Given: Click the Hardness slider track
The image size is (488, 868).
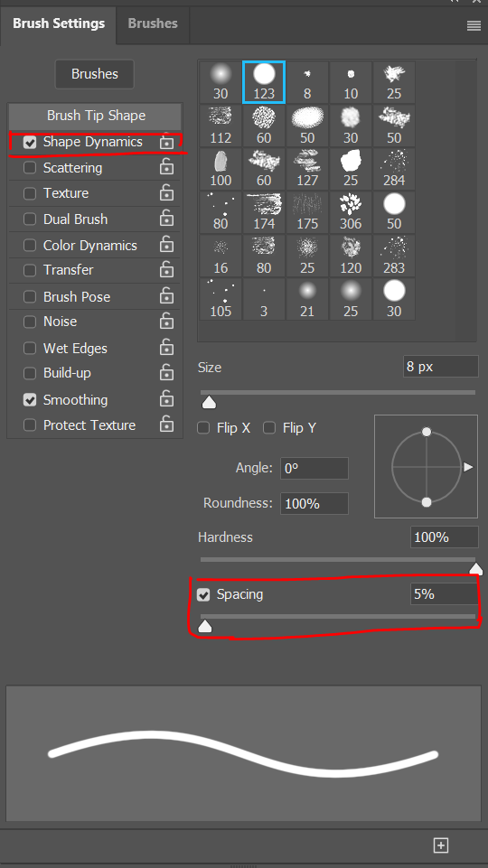Looking at the screenshot, I should click(338, 560).
